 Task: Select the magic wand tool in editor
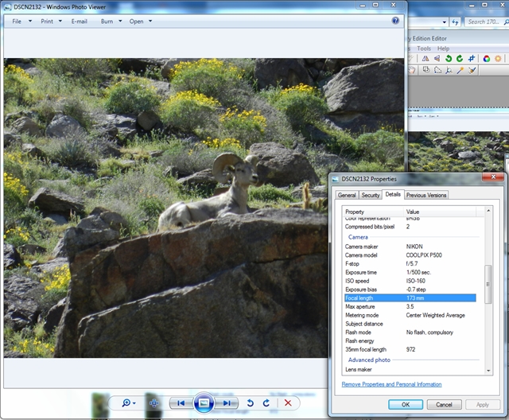coord(460,70)
